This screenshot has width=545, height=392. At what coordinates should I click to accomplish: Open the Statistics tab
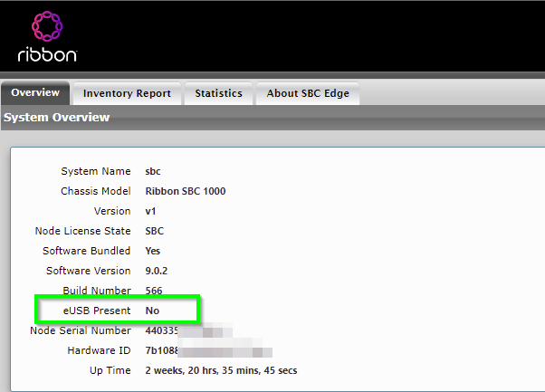[x=218, y=93]
